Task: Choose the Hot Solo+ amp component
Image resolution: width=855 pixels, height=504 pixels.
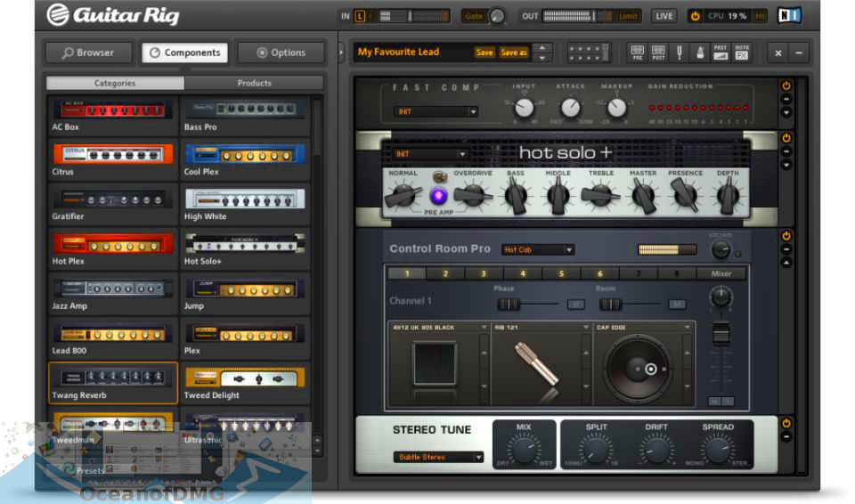Action: (245, 250)
